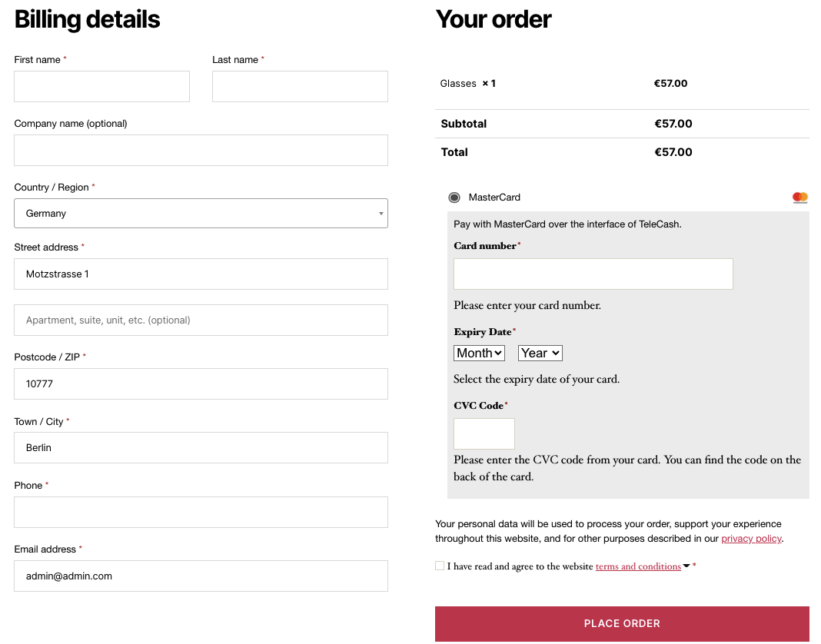Click the Email address field
Screen dimensions: 821x644
click(201, 576)
